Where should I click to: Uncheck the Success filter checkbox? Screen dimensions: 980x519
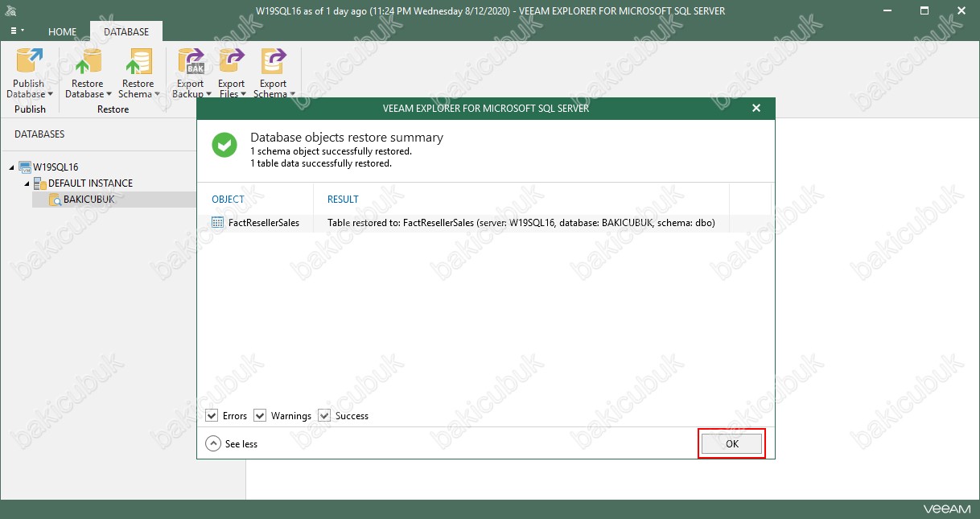(x=324, y=416)
